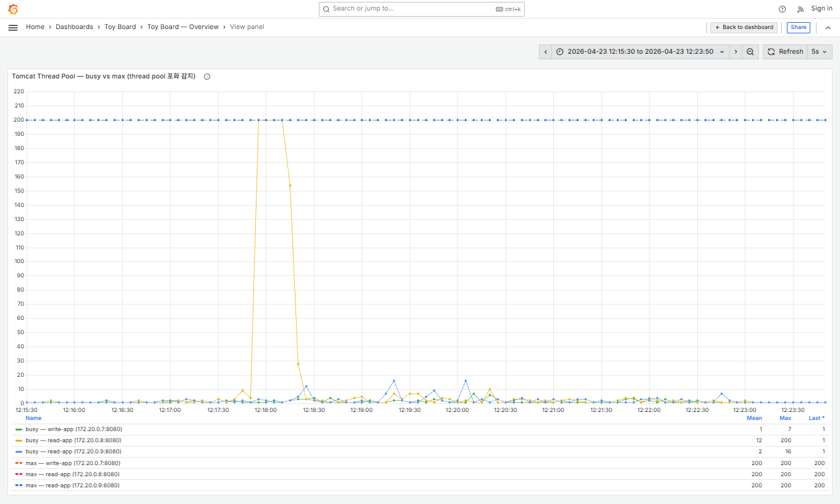Screen dimensions: 840x504
Task: Shift time range forward with right arrow
Action: 736,52
